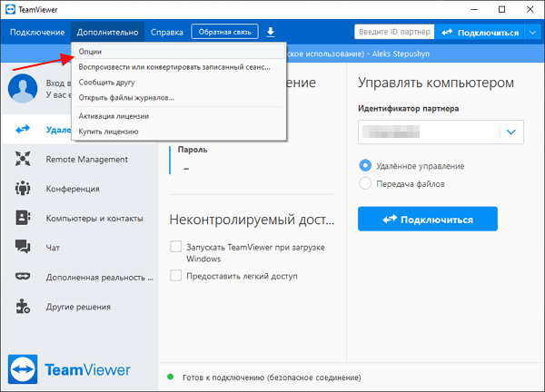Click the Remote Management crossed-arrows icon

[23, 159]
